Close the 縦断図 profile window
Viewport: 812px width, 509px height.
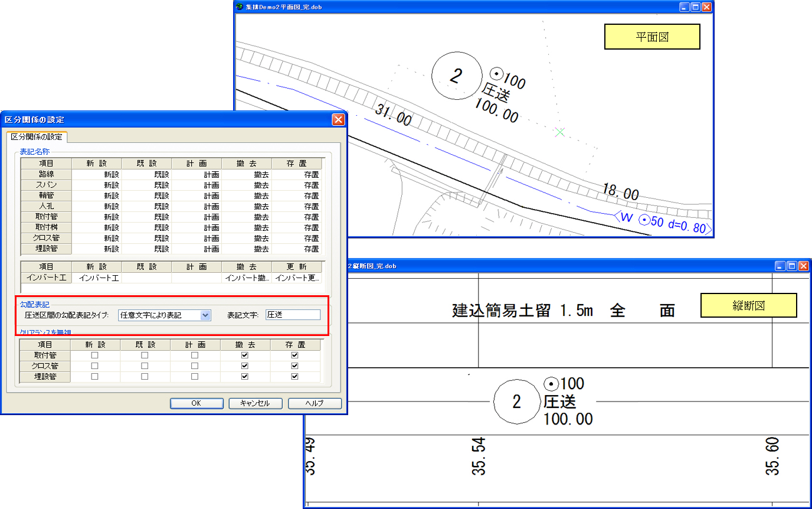(803, 266)
